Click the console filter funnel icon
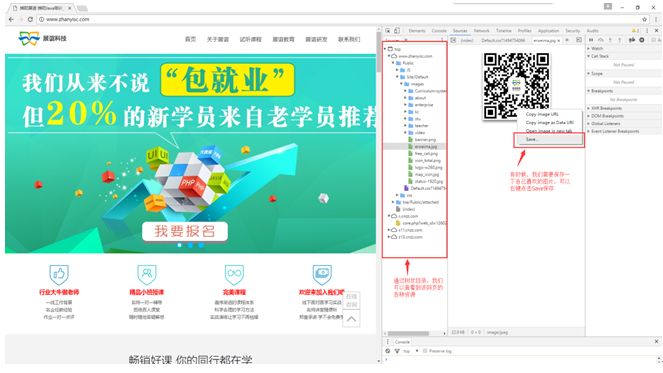This screenshot has height=373, width=663. (397, 351)
